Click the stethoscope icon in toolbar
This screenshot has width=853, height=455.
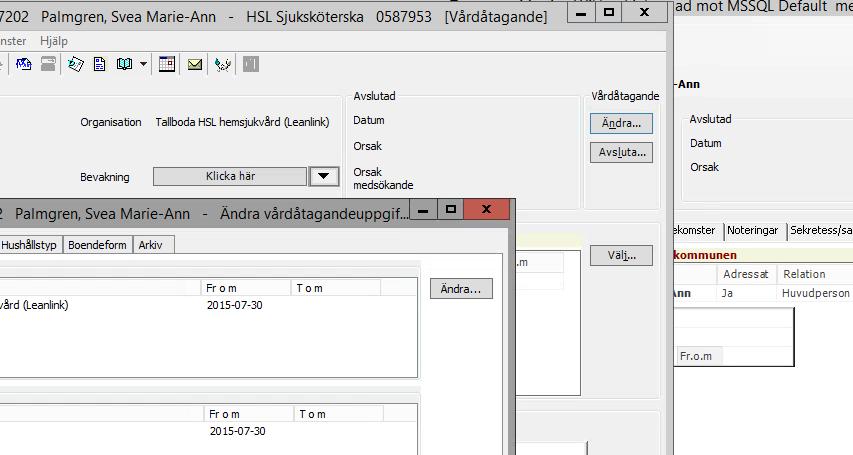pos(222,65)
